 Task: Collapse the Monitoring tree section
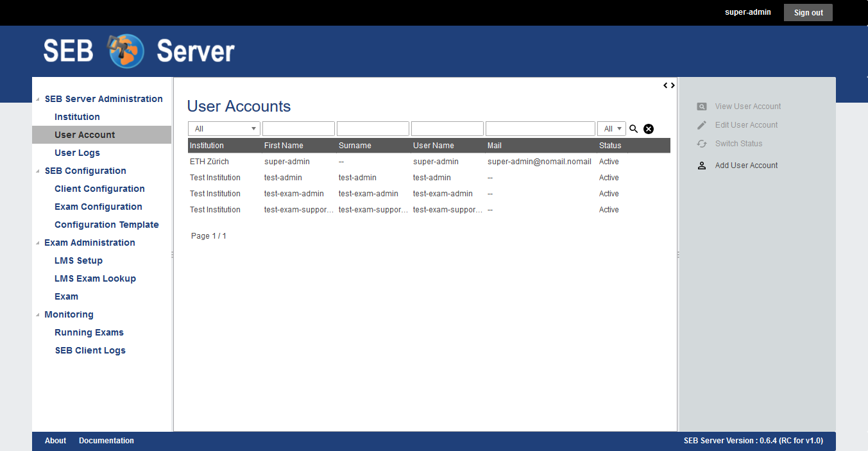[38, 315]
